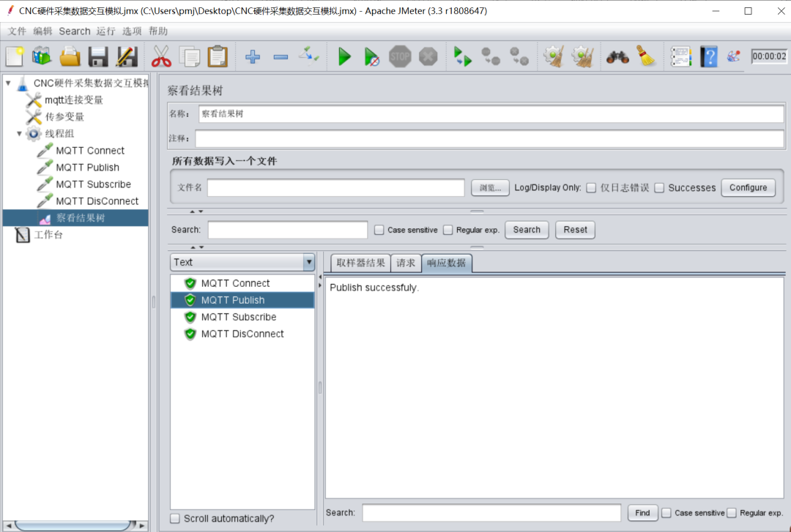791x532 pixels.
Task: Click the Find button
Action: point(643,513)
